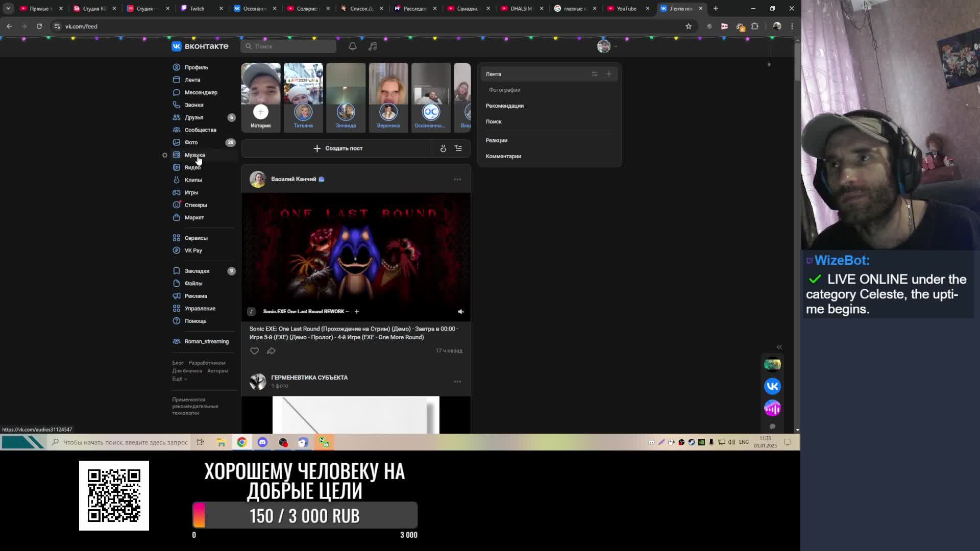Focus the VK Поиск search field
Viewport: 980px width, 551px height.
(288, 46)
